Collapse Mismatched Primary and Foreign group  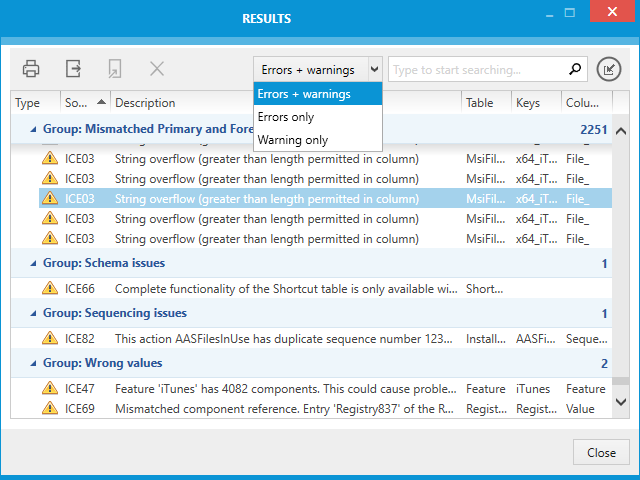coord(33,129)
